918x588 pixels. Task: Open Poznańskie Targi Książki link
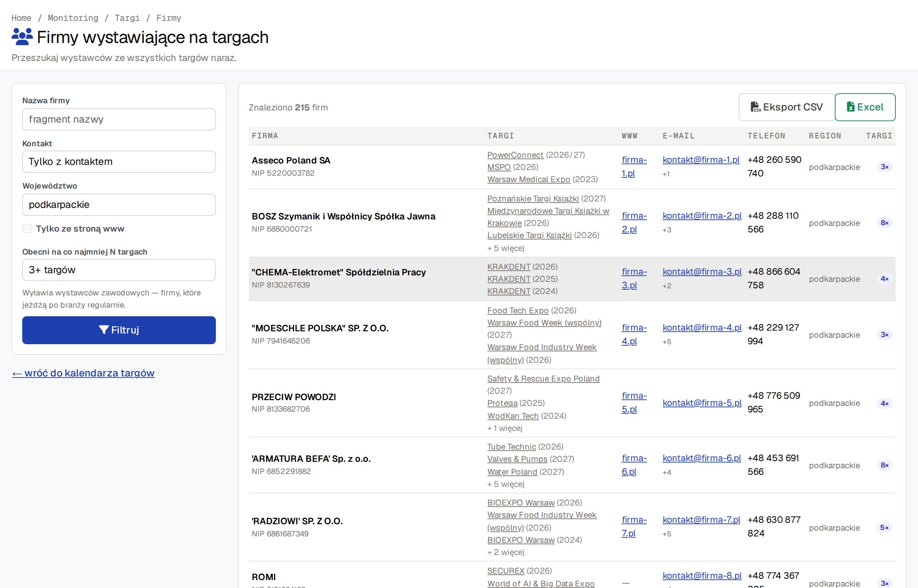tap(533, 199)
